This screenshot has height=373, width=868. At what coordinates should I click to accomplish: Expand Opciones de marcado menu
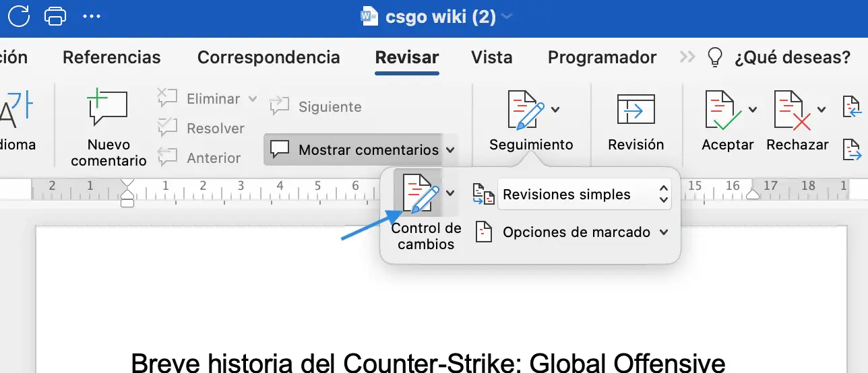coord(664,232)
